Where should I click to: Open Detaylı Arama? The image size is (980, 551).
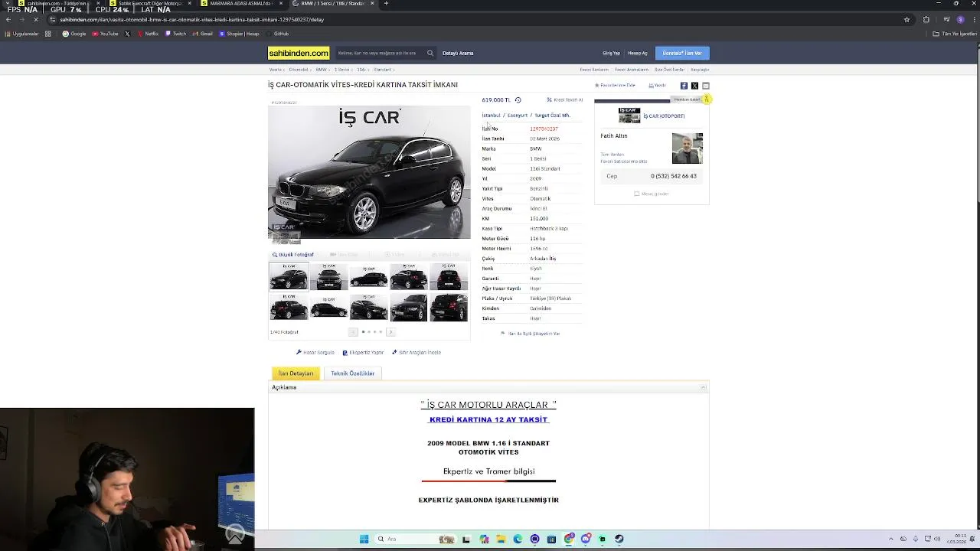(x=458, y=54)
